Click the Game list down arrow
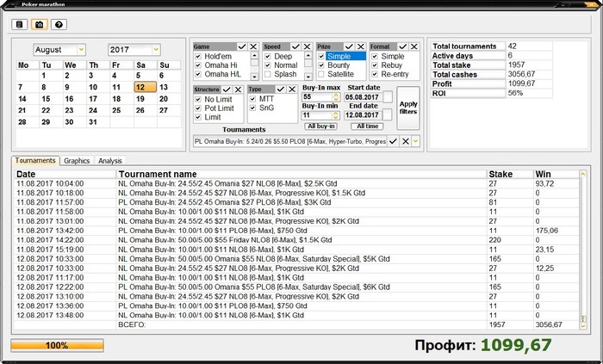 point(254,77)
